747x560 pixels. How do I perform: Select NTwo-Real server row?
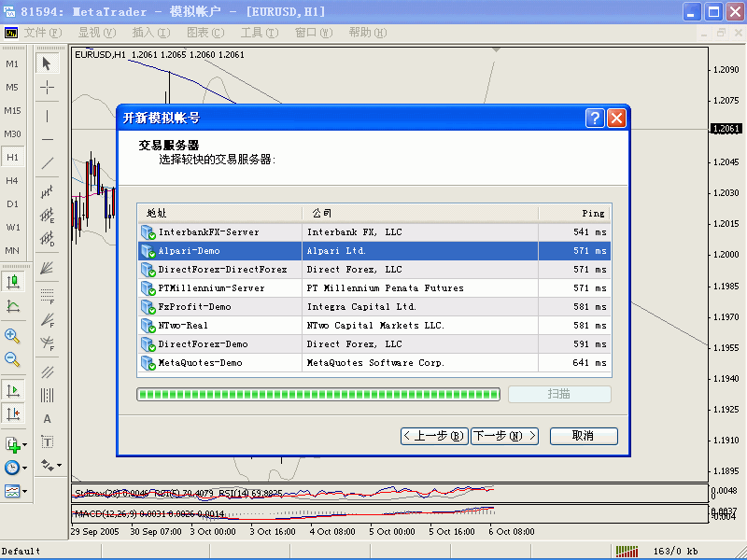point(374,325)
